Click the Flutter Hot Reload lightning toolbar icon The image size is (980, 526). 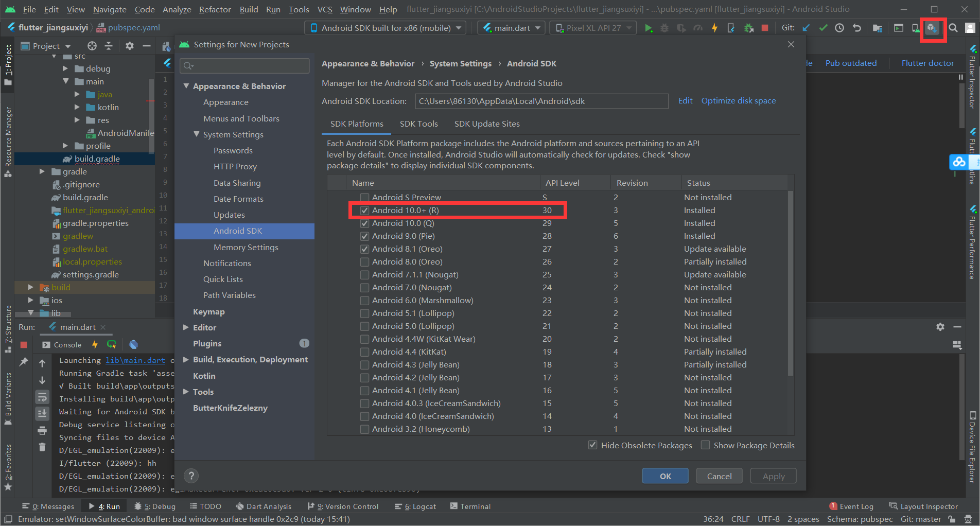coord(714,28)
